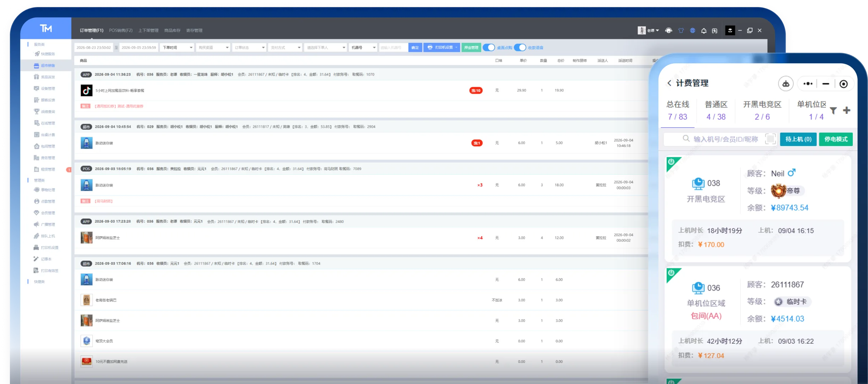Select the 开黑电竞区 tab
Screen dimensions: 868x384
[x=762, y=110]
